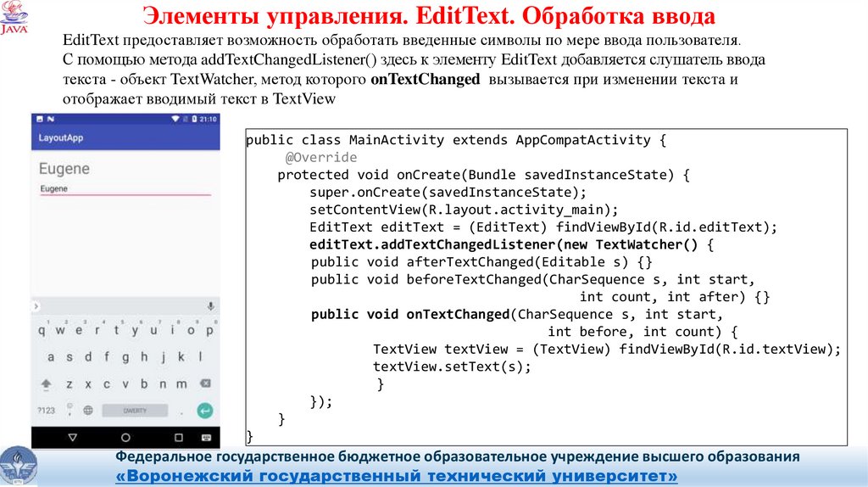This screenshot has height=487, width=868.
Task: Click the university emblem logo at bottom
Action: (19, 467)
